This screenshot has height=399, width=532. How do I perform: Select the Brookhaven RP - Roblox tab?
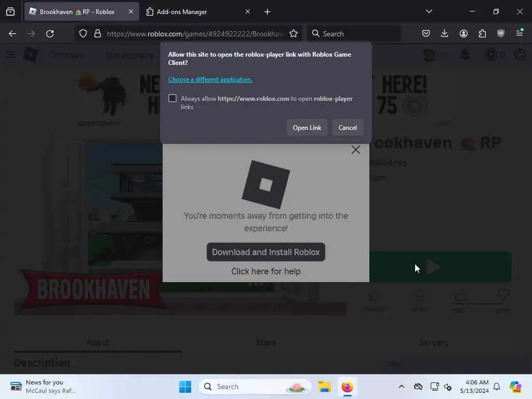[x=82, y=12]
